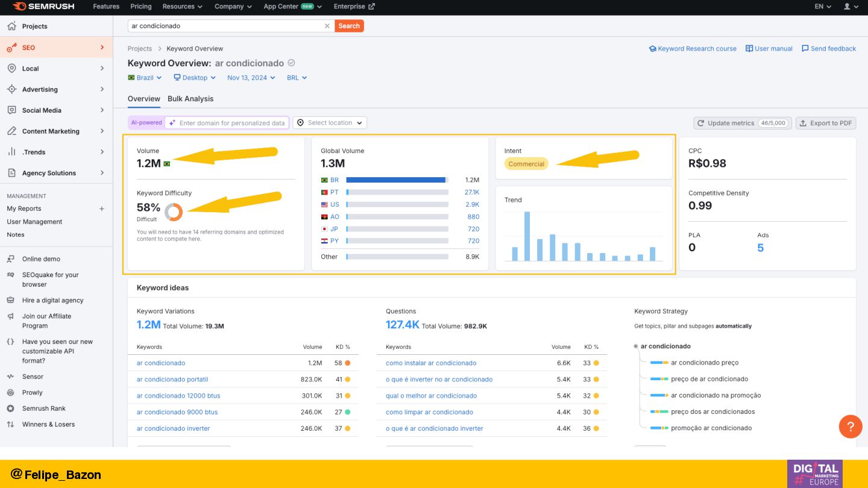The width and height of the screenshot is (868, 488).
Task: Switch to the Bulk Analysis tab
Action: [190, 99]
